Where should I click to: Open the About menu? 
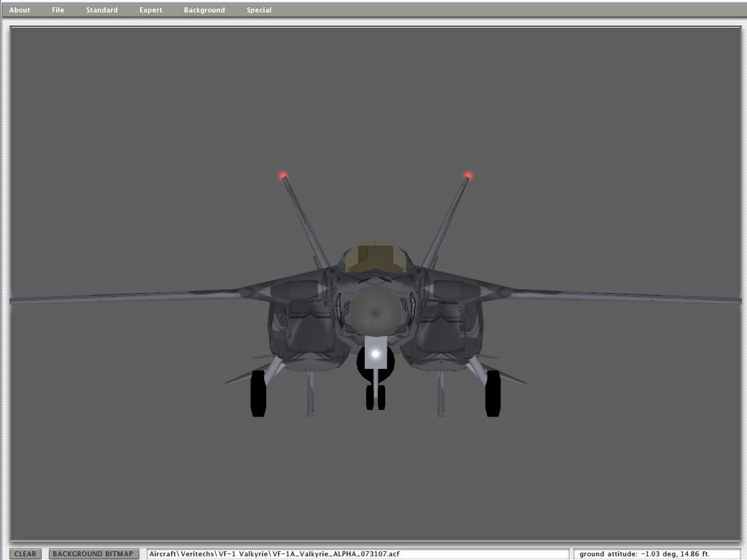coord(20,10)
